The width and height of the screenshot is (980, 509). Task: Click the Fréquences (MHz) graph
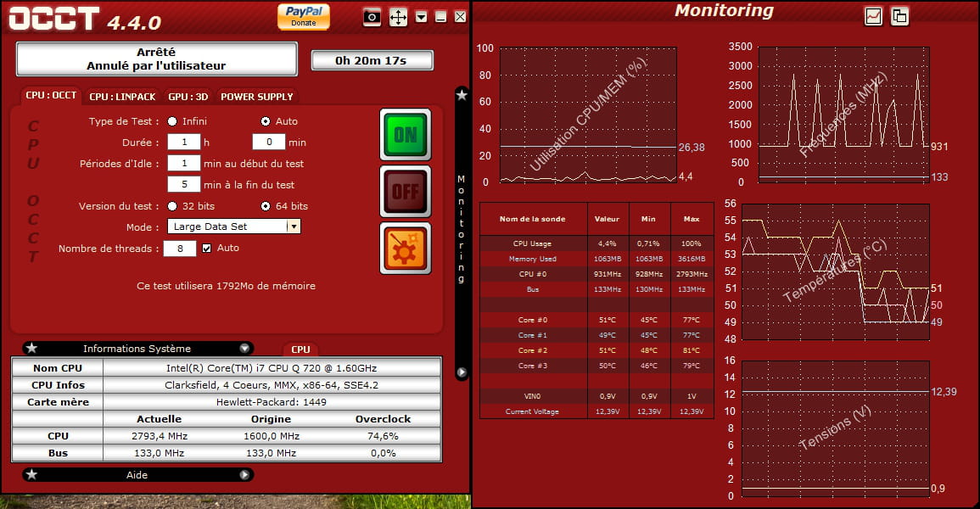(843, 115)
